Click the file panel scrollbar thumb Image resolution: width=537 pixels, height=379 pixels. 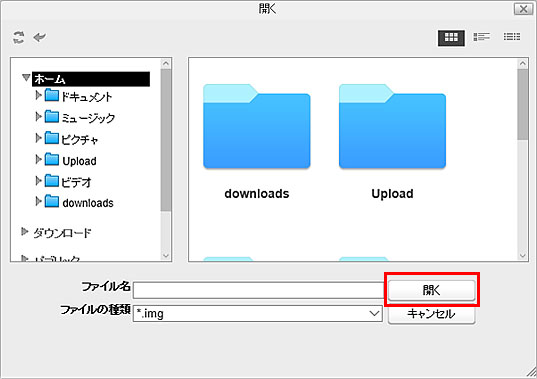pyautogui.click(x=523, y=104)
